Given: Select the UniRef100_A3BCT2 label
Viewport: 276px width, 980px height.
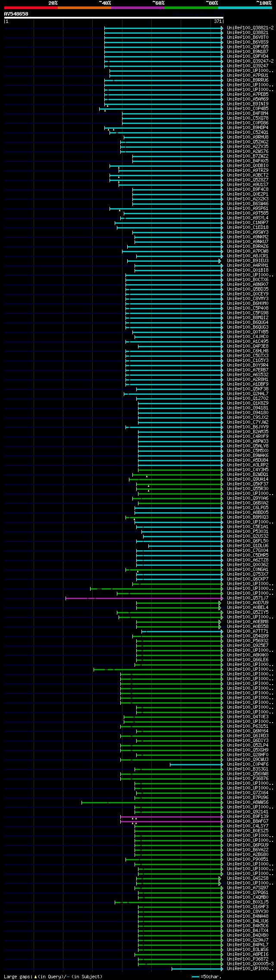Looking at the screenshot, I should 248,175.
